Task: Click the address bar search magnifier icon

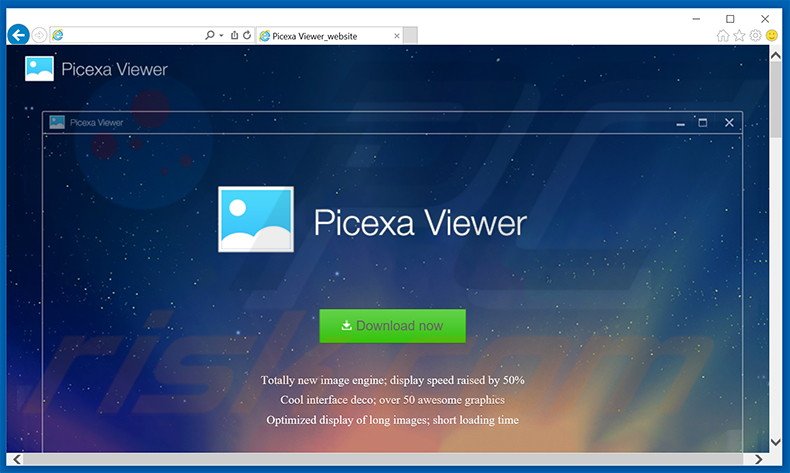Action: click(x=210, y=35)
